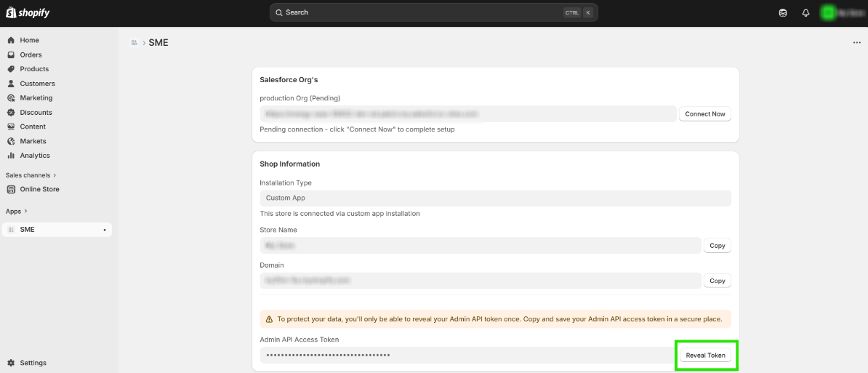Image resolution: width=868 pixels, height=373 pixels.
Task: Open the Online Store channel
Action: click(x=39, y=189)
